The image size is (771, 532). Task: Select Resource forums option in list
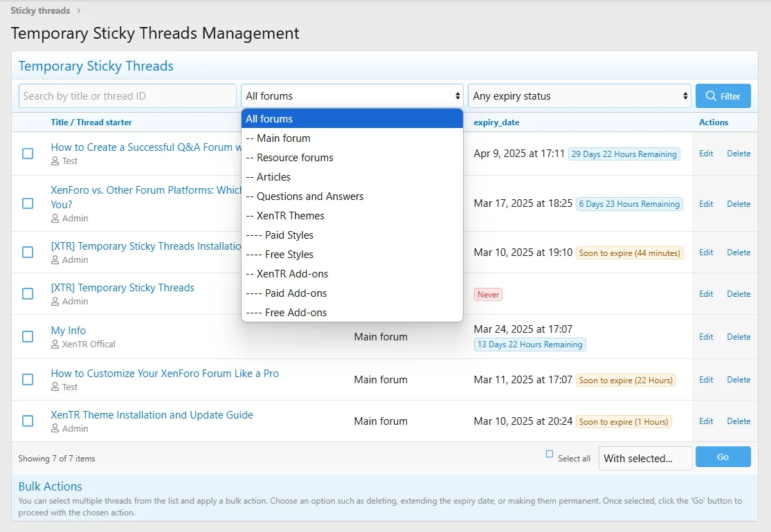point(295,158)
